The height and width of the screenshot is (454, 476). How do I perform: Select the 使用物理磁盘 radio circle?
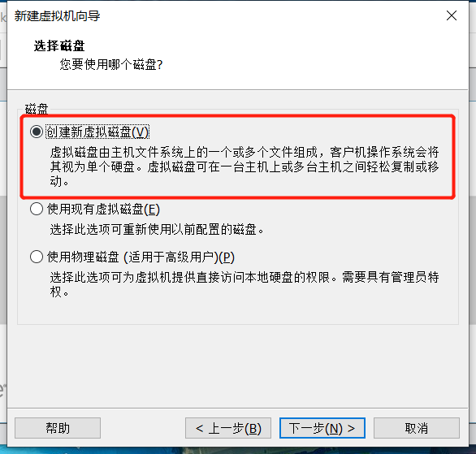pyautogui.click(x=37, y=257)
